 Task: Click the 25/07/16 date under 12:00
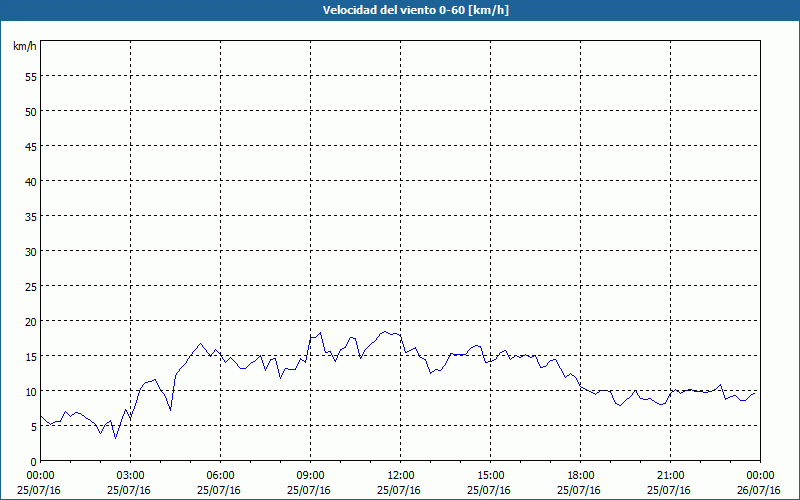[399, 490]
